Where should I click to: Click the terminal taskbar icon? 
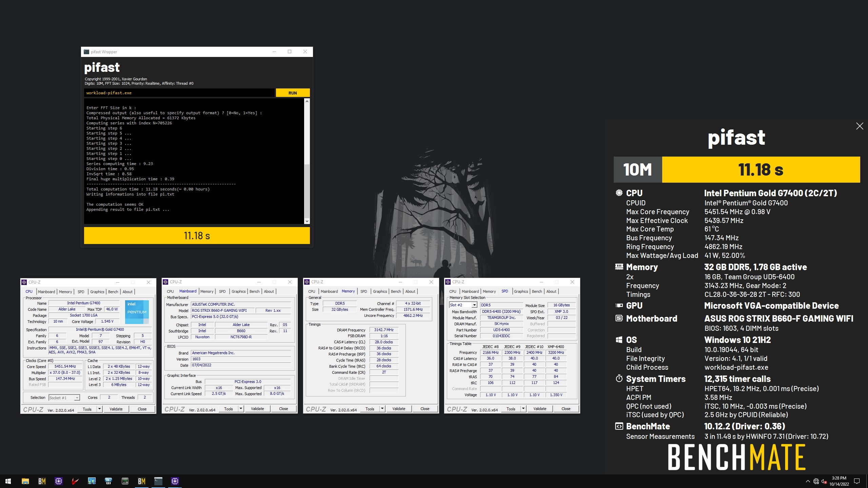coord(158,481)
